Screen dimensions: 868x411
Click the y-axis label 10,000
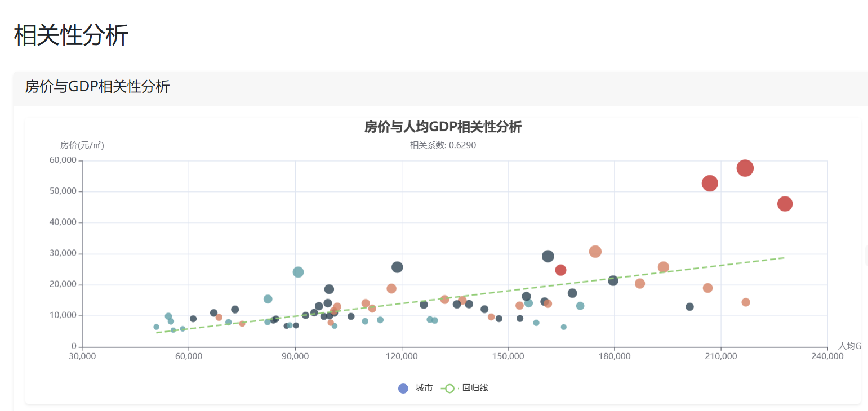[63, 315]
